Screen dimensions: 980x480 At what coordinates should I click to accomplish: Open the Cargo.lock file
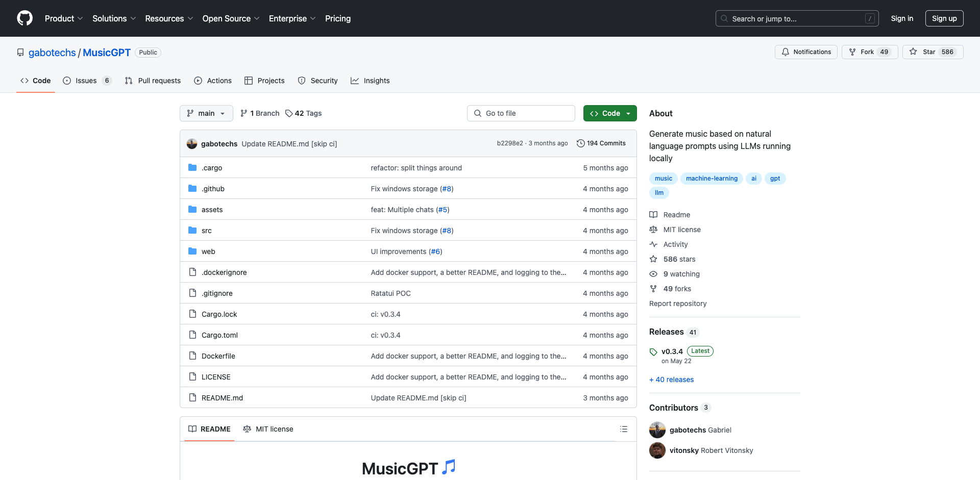tap(219, 314)
